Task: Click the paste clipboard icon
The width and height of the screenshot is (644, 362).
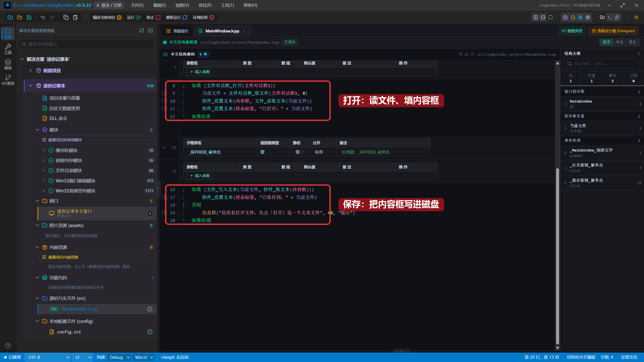Action: point(75,17)
